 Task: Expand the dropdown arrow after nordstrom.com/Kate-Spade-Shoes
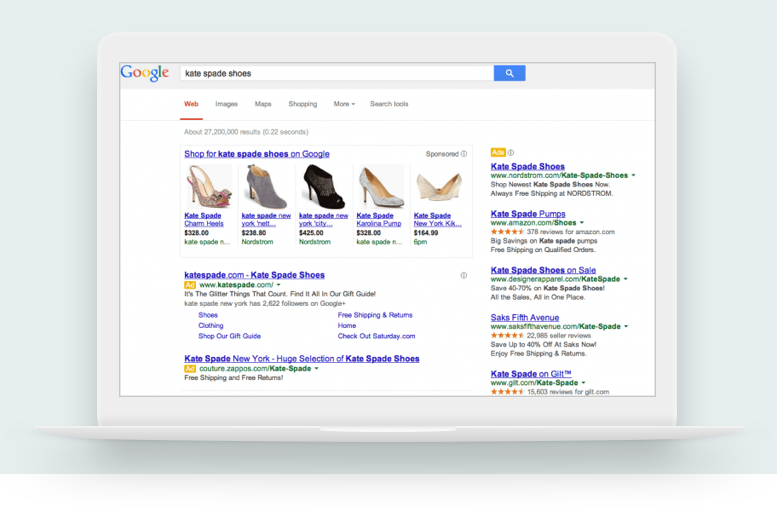point(633,175)
